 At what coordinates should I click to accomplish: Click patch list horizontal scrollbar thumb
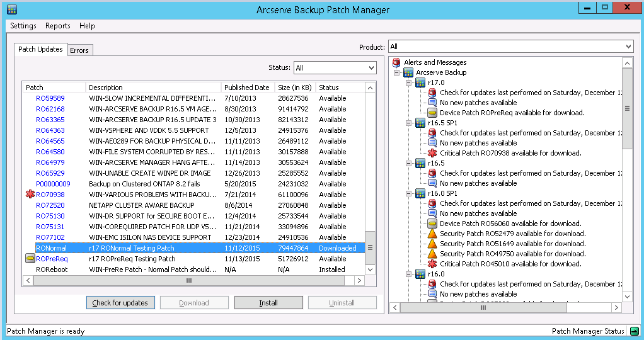click(x=189, y=280)
